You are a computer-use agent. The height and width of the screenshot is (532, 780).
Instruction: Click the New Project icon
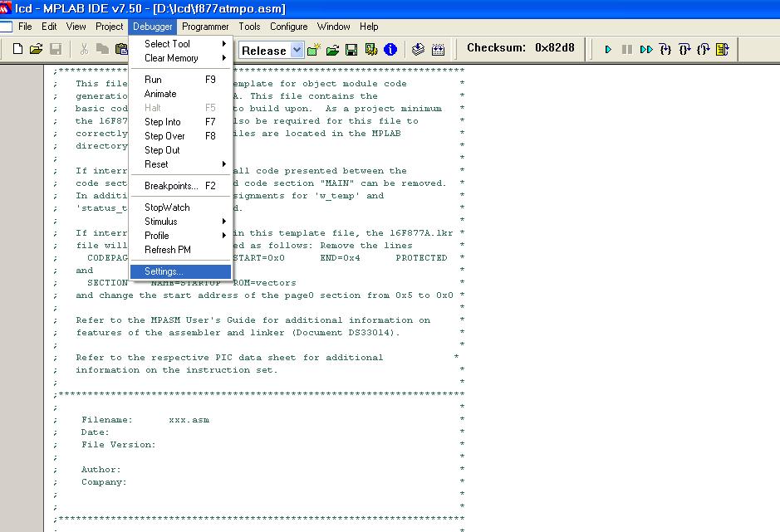coord(313,50)
